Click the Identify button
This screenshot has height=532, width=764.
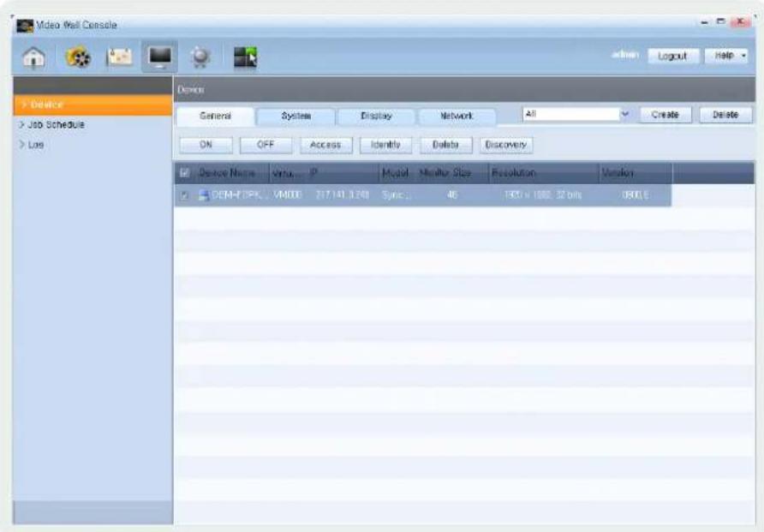[x=386, y=145]
